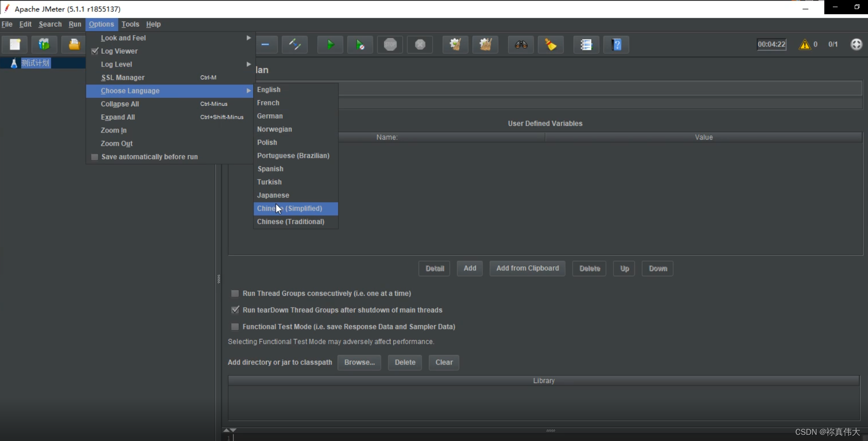Click the Down button

pos(658,269)
